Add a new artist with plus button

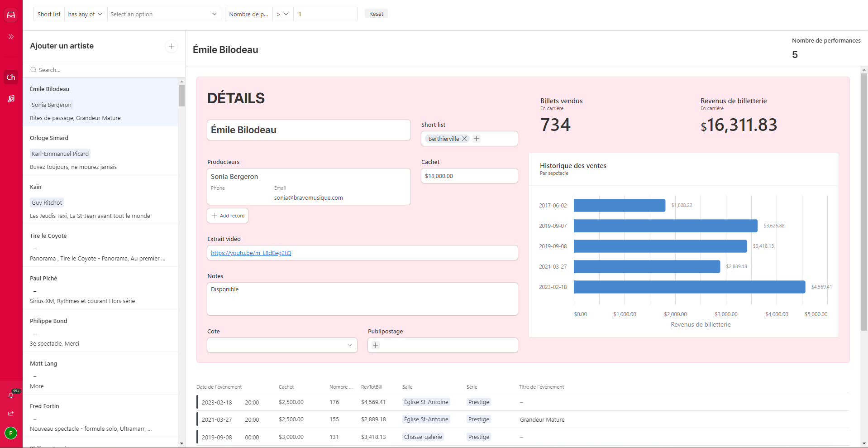click(172, 46)
